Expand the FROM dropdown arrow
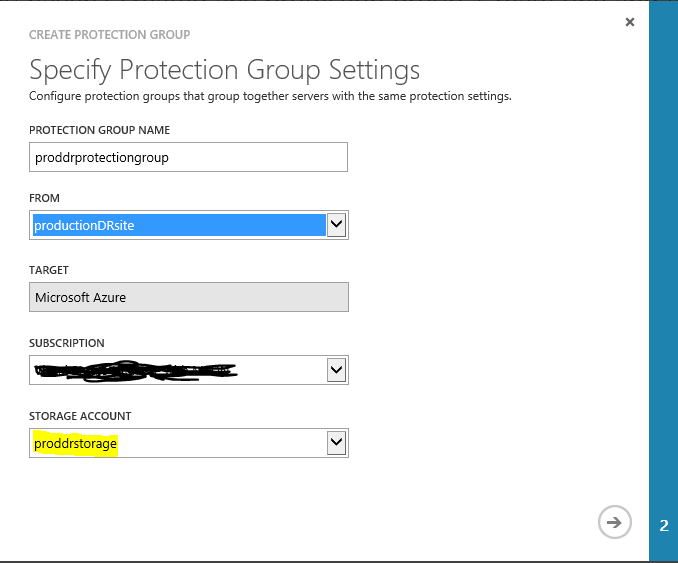678x563 pixels. [337, 225]
